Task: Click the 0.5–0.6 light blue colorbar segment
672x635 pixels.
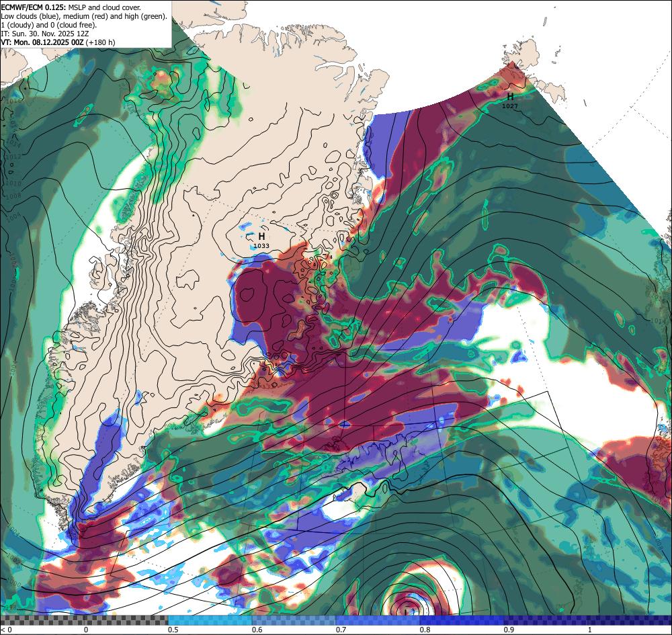Action: point(210,620)
